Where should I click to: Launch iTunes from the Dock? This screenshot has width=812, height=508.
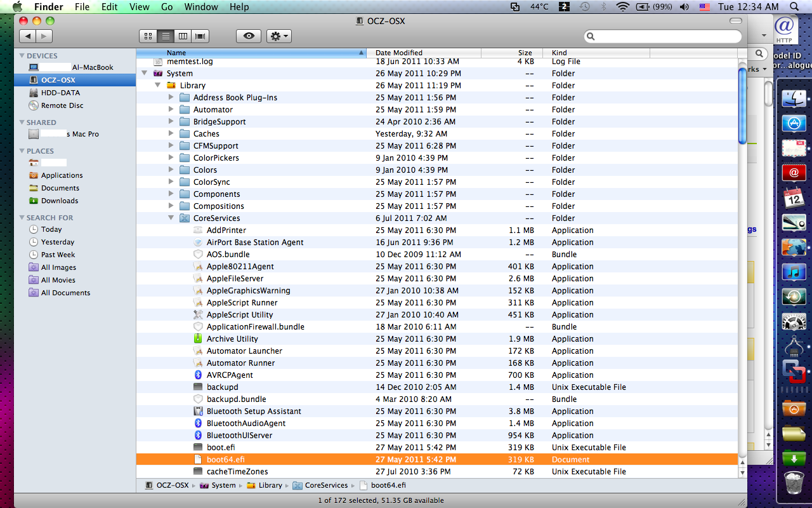click(794, 272)
